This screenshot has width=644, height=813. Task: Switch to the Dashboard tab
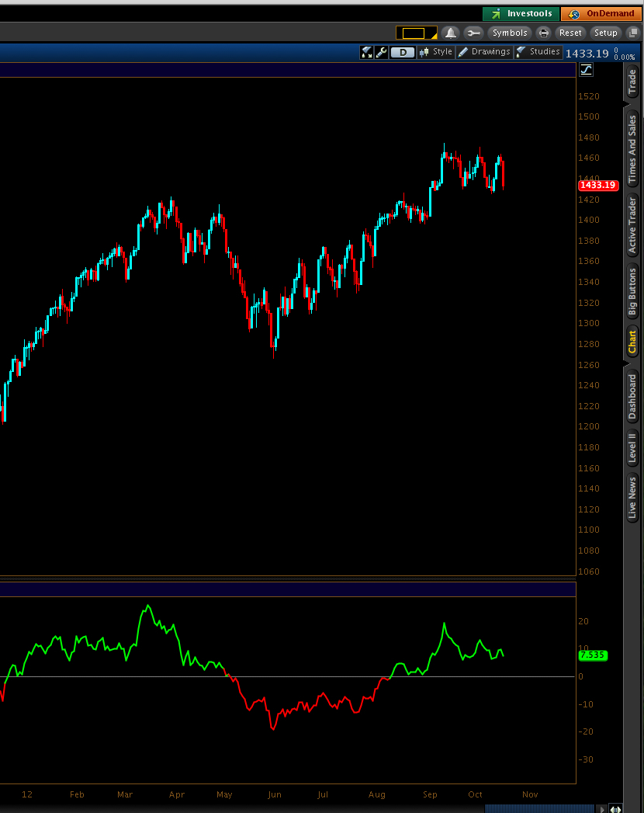click(x=632, y=397)
